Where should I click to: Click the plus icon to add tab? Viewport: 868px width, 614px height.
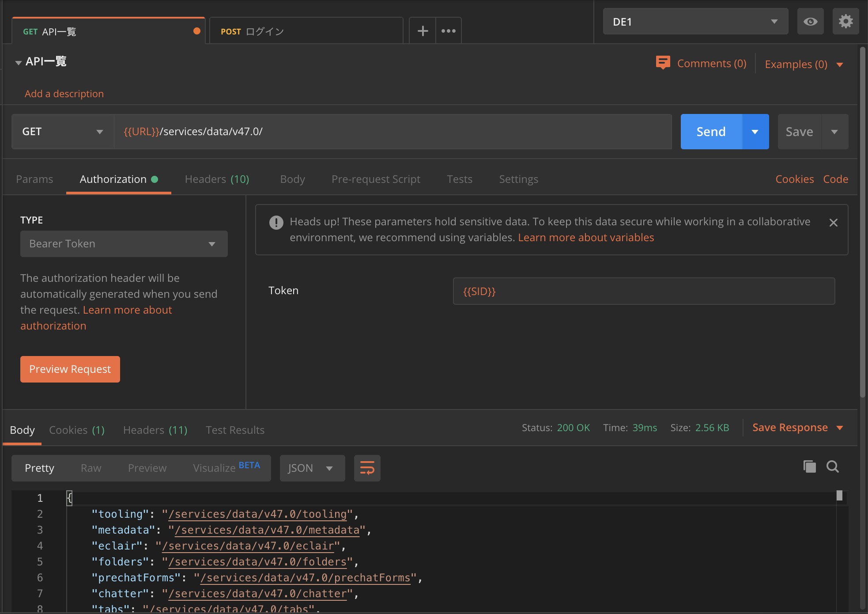point(423,31)
